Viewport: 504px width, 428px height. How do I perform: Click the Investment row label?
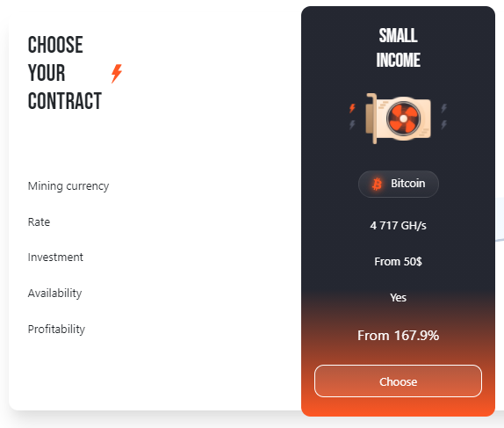click(x=55, y=258)
